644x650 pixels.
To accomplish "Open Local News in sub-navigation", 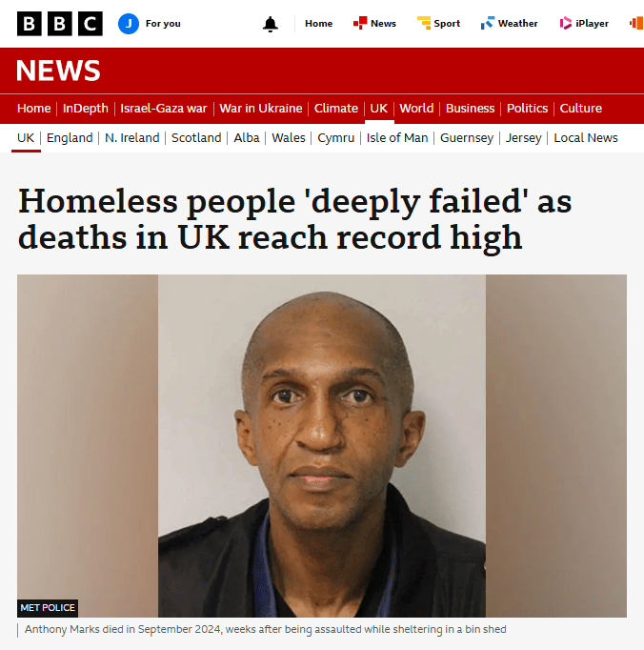I will coord(586,137).
